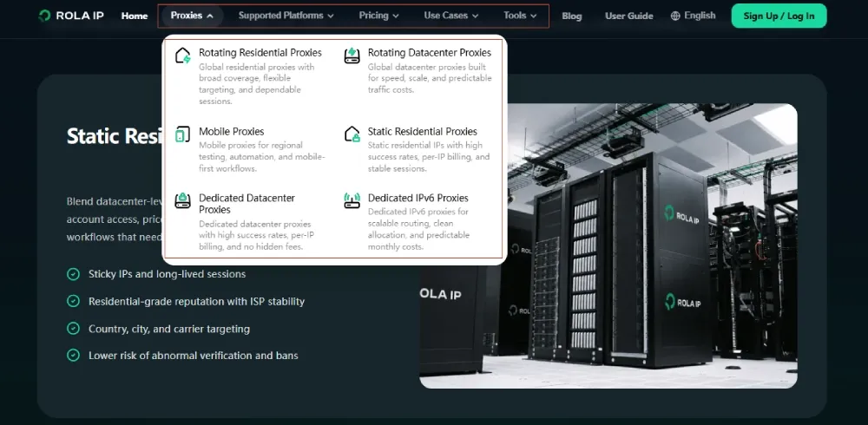Click the globe language icon
868x425 pixels.
coord(675,16)
